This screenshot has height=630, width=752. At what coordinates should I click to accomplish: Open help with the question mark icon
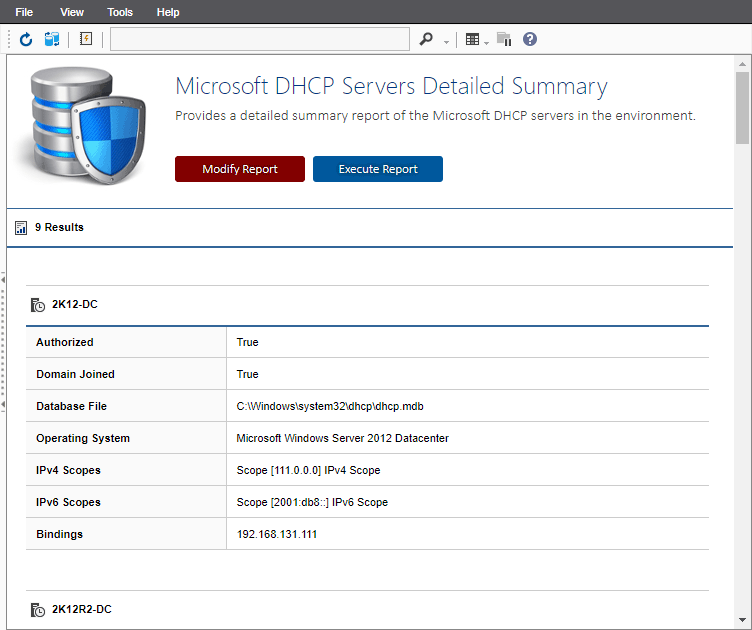[530, 39]
